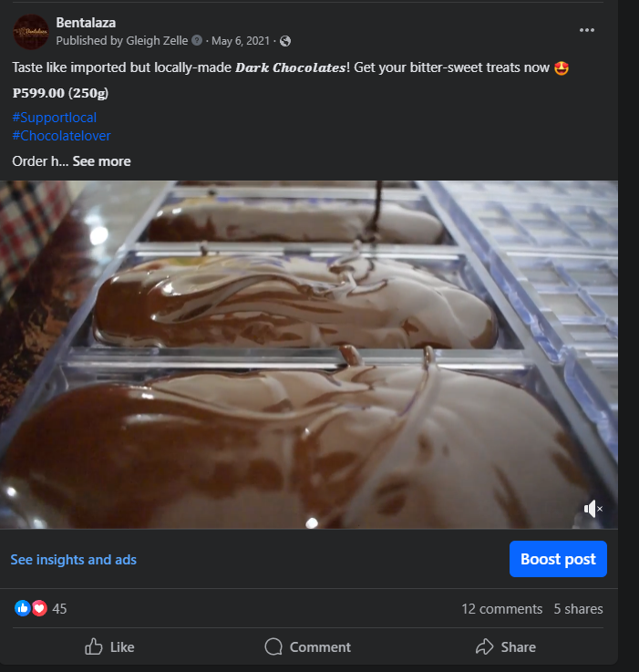View the 5 shares
The width and height of the screenshot is (639, 672).
(x=578, y=609)
